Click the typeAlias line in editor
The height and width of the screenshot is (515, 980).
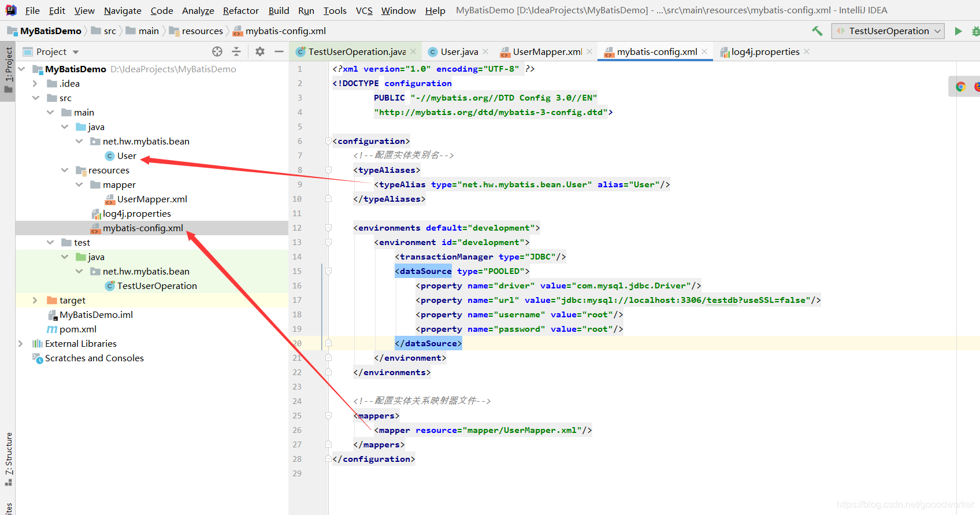(x=522, y=184)
